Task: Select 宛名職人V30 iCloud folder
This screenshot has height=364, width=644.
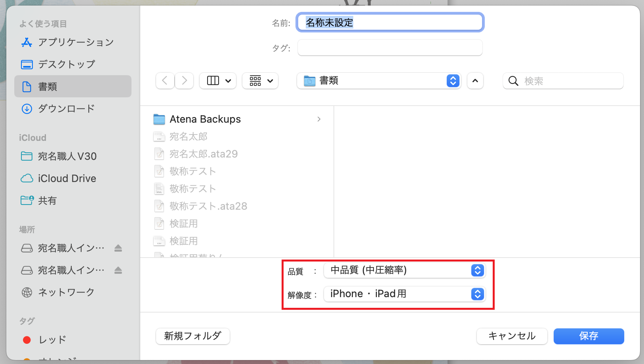Action: click(x=67, y=156)
